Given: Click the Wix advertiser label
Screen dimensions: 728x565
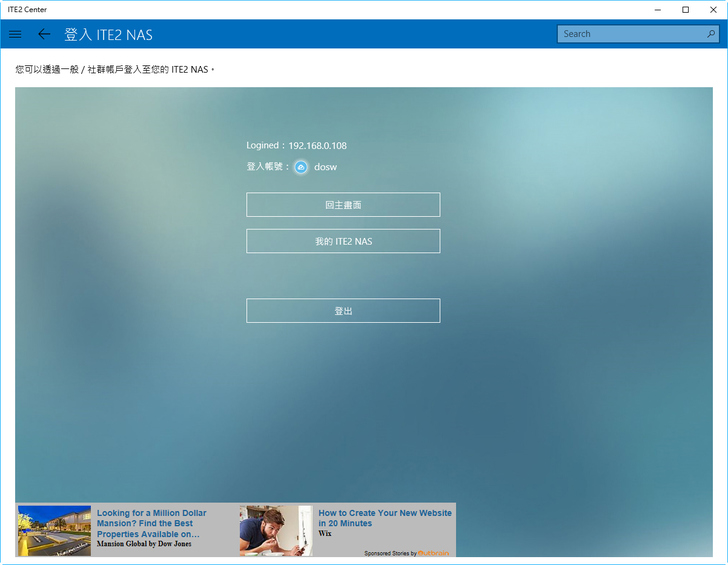Looking at the screenshot, I should pyautogui.click(x=325, y=534).
